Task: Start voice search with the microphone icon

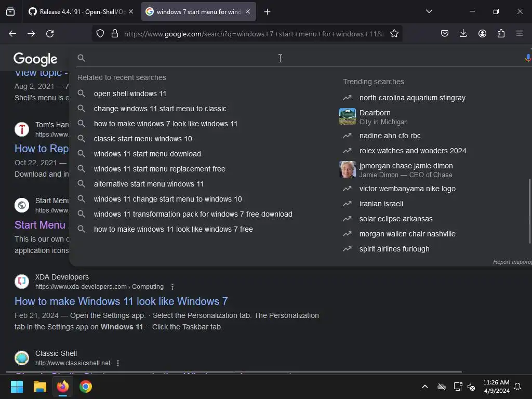Action: point(528,58)
